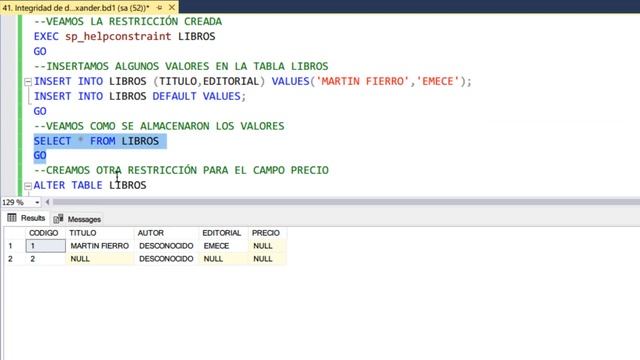Click the 'MARTIN FIERRO' string literal in code
The image size is (640, 360).
pyautogui.click(x=363, y=81)
